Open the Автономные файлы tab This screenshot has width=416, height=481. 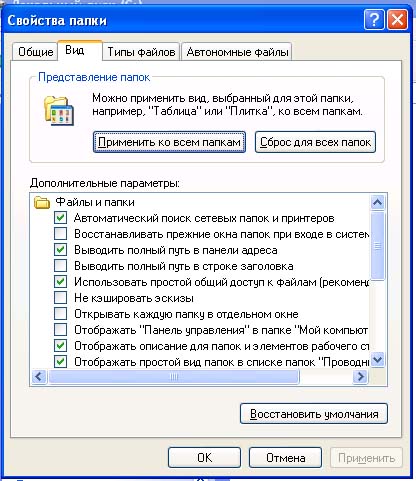237,52
